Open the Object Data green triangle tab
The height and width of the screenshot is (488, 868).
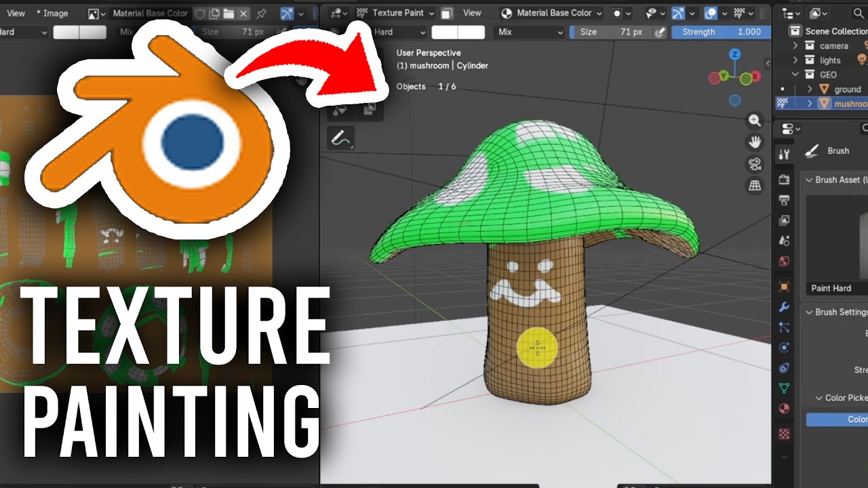(784, 388)
